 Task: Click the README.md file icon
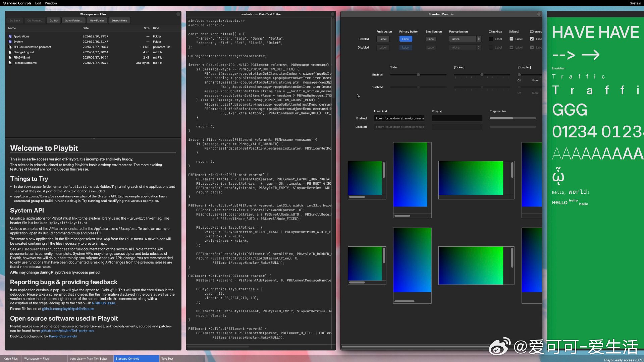click(10, 58)
